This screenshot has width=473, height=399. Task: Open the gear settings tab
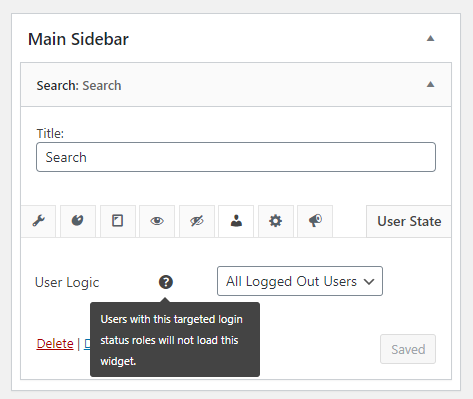pyautogui.click(x=276, y=221)
